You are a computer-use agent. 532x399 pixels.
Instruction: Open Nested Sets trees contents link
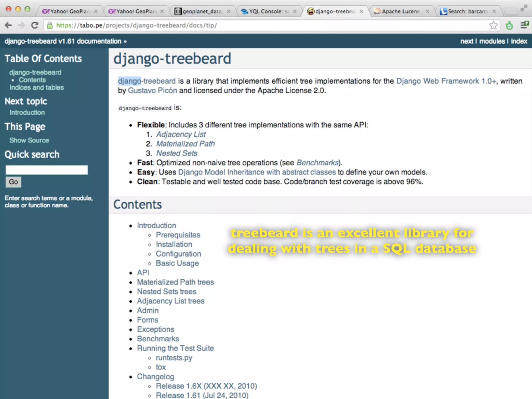(167, 291)
